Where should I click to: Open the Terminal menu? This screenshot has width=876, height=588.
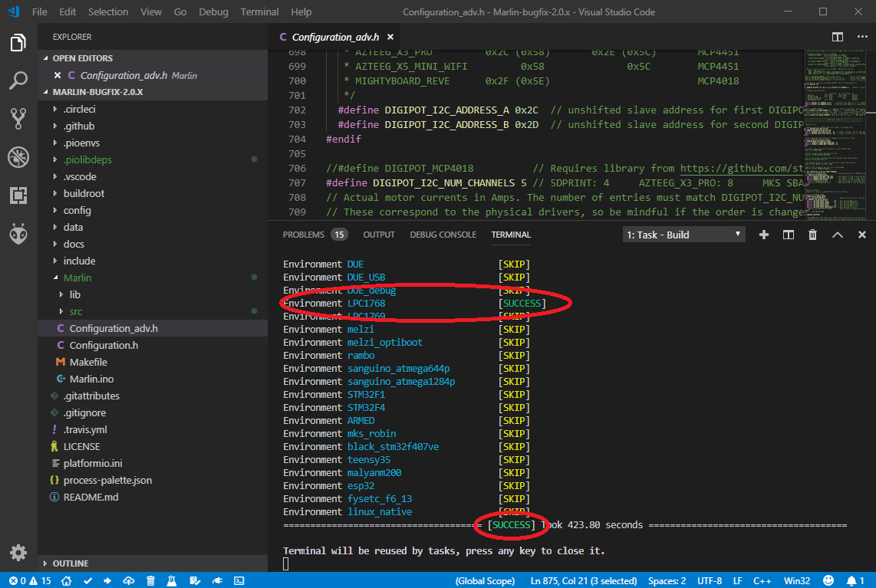pyautogui.click(x=259, y=11)
